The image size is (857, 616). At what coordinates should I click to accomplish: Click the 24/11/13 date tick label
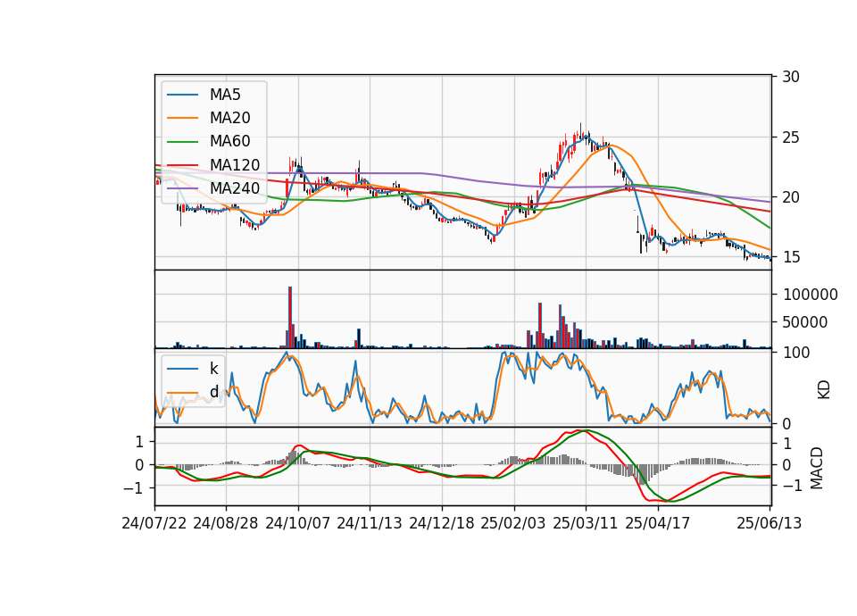(370, 523)
